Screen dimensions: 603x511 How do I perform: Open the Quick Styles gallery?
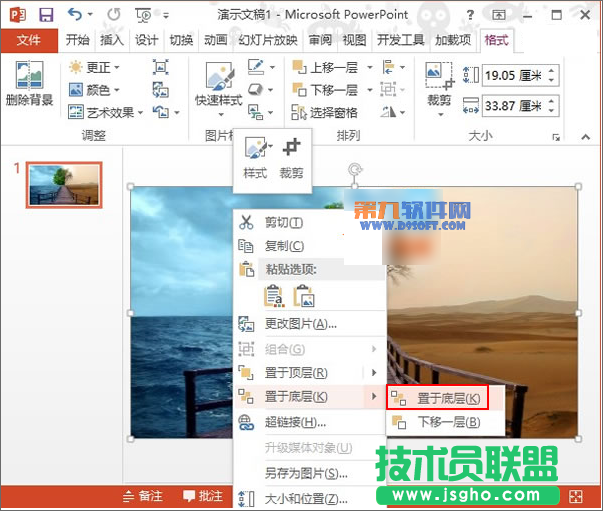click(x=219, y=89)
